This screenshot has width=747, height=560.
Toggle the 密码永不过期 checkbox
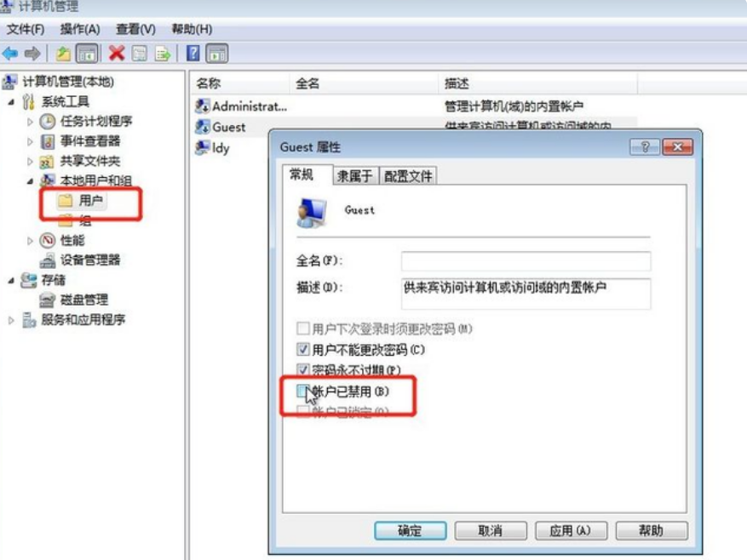(x=302, y=369)
